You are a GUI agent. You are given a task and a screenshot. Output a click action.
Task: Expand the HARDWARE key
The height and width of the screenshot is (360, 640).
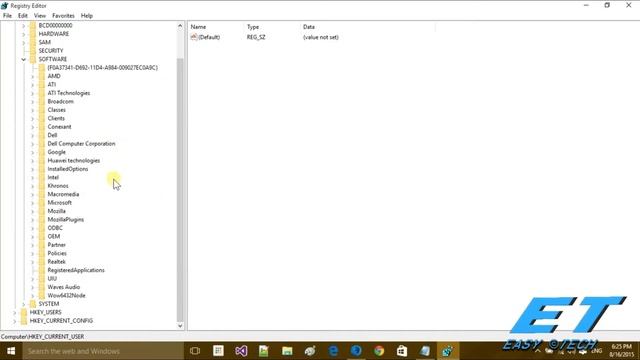tap(24, 34)
